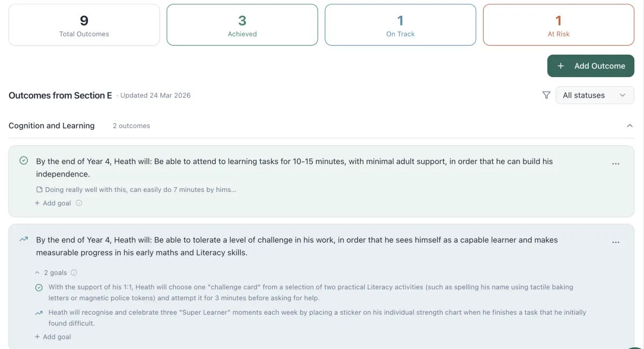This screenshot has width=644, height=349.
Task: Filter by the At Risk summary card
Action: [x=559, y=25]
